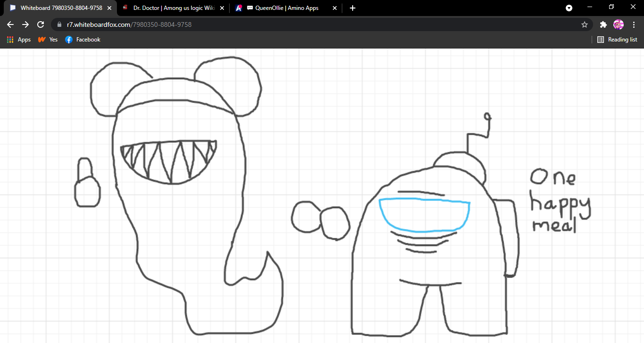Open the Apps bookmark shortcut
The image size is (644, 343).
19,40
